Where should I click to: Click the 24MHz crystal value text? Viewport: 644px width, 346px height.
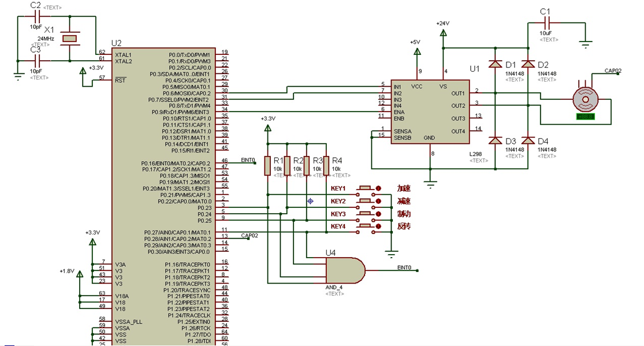46,39
